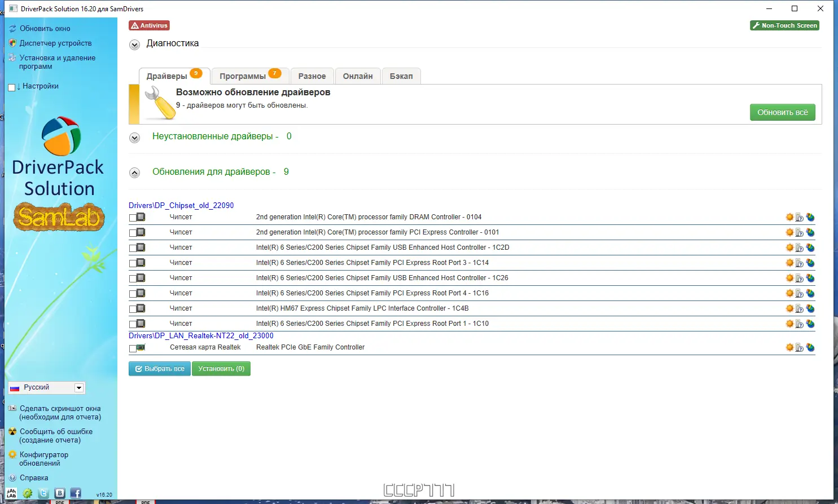Click sun icon on DRAM Controller 0104 row
The height and width of the screenshot is (504, 838).
[x=789, y=217]
